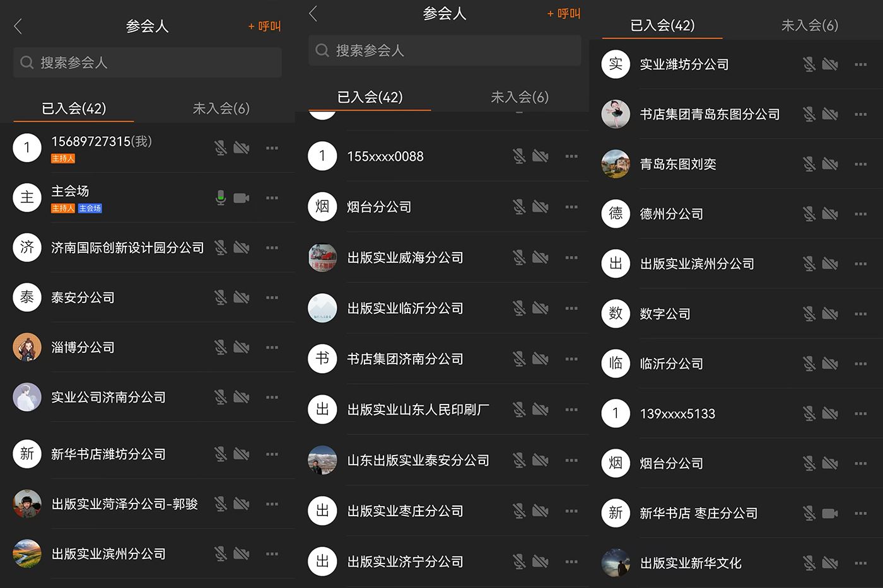Mute the 主会场 green microphone
Image resolution: width=883 pixels, height=588 pixels.
[x=220, y=198]
